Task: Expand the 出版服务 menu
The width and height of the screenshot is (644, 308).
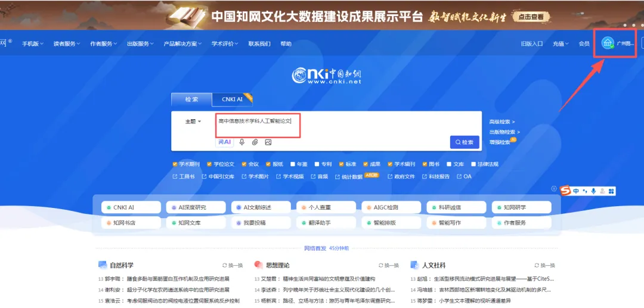Action: click(141, 44)
